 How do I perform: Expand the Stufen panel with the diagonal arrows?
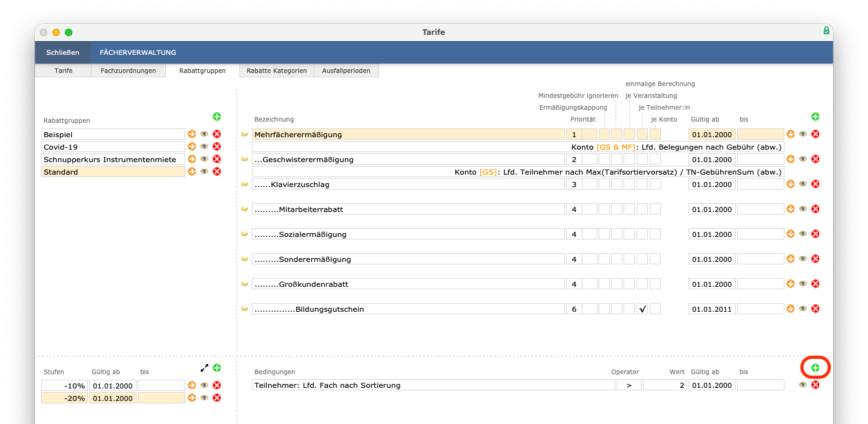[x=205, y=368]
